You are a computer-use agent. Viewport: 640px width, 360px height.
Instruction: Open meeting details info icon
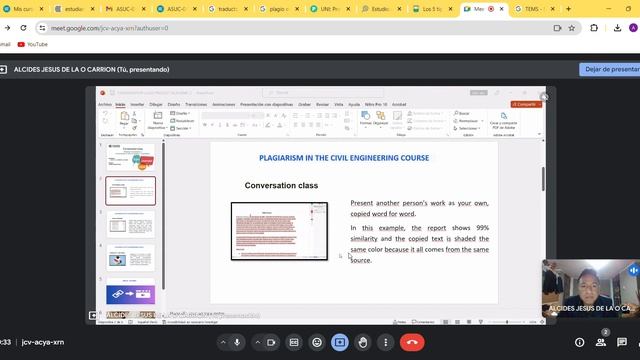580,342
